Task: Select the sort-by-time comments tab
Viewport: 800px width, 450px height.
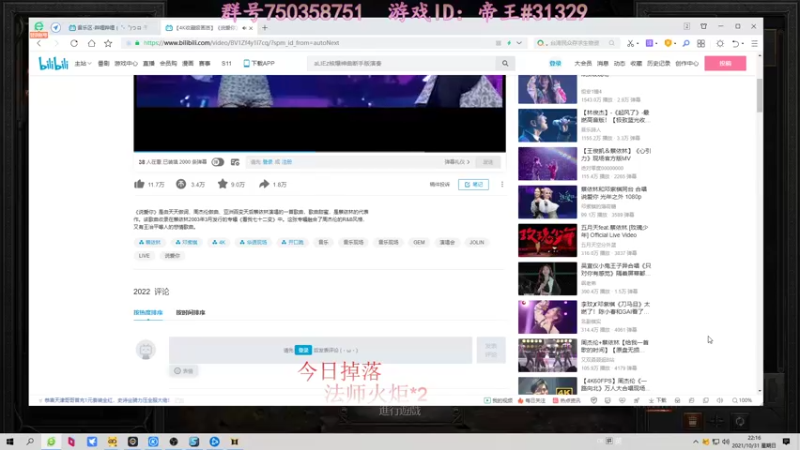Action: coord(190,312)
